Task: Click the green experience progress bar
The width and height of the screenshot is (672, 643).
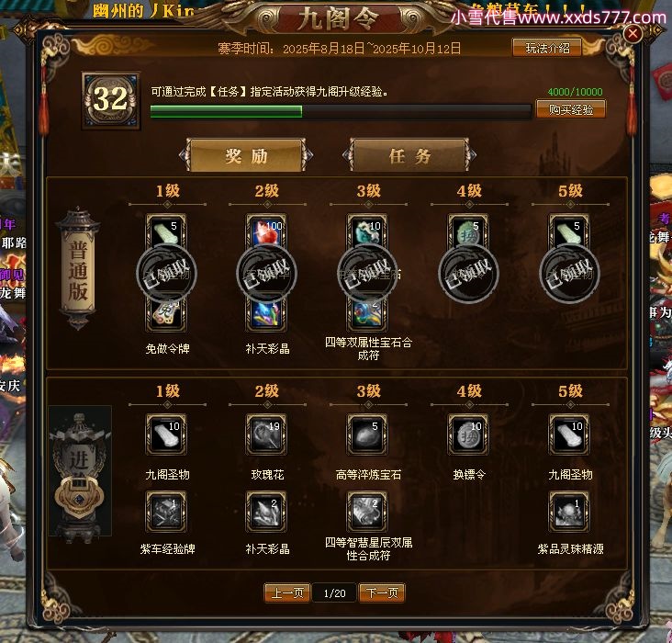Action: pyautogui.click(x=341, y=111)
